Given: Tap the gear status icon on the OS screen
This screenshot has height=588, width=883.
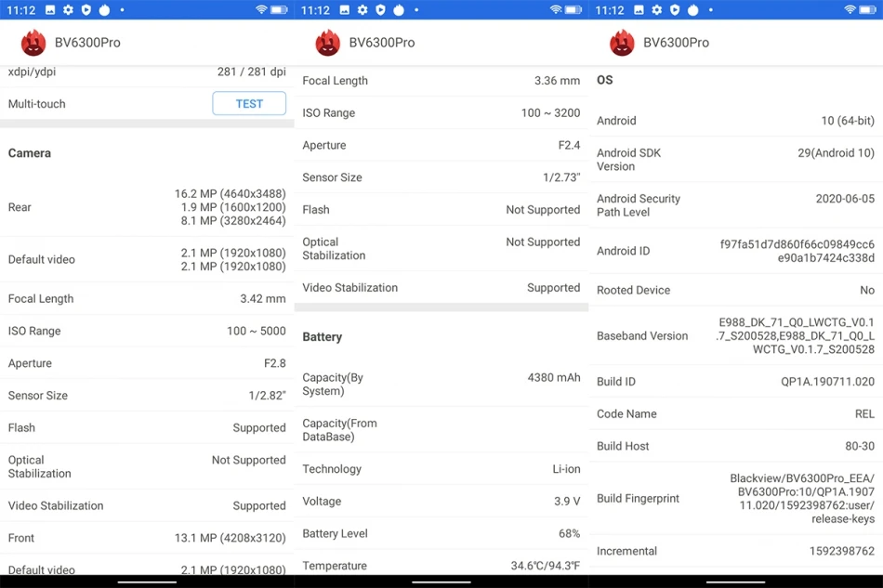Looking at the screenshot, I should pyautogui.click(x=656, y=9).
